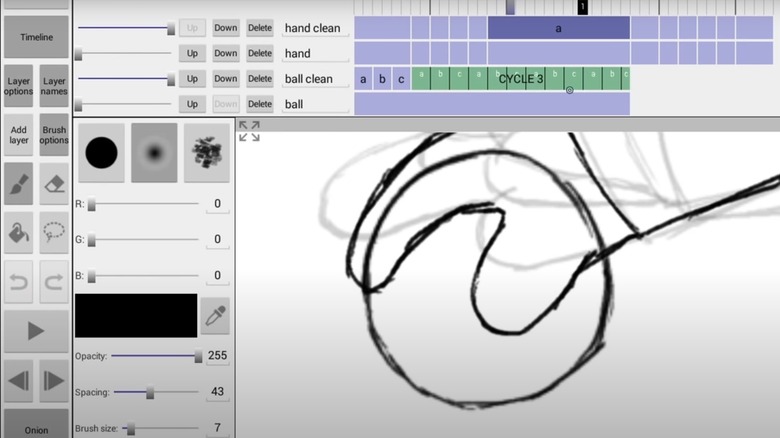Click the black current color swatch

tap(136, 316)
